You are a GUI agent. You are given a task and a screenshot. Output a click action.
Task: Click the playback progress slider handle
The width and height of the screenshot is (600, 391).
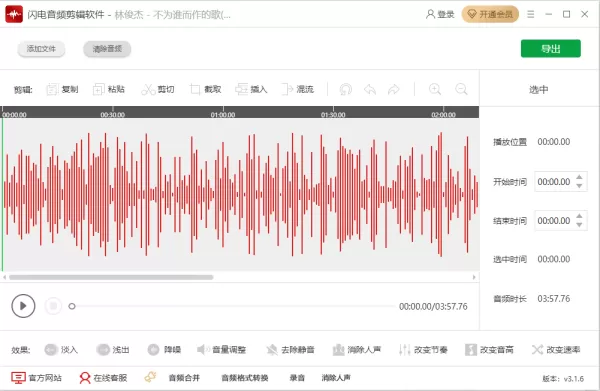[72, 306]
